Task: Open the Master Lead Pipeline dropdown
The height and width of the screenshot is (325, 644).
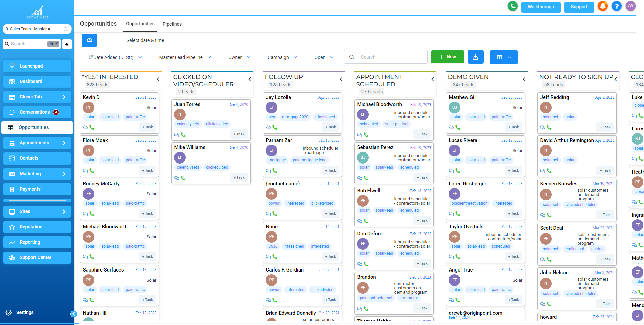Action: click(185, 57)
